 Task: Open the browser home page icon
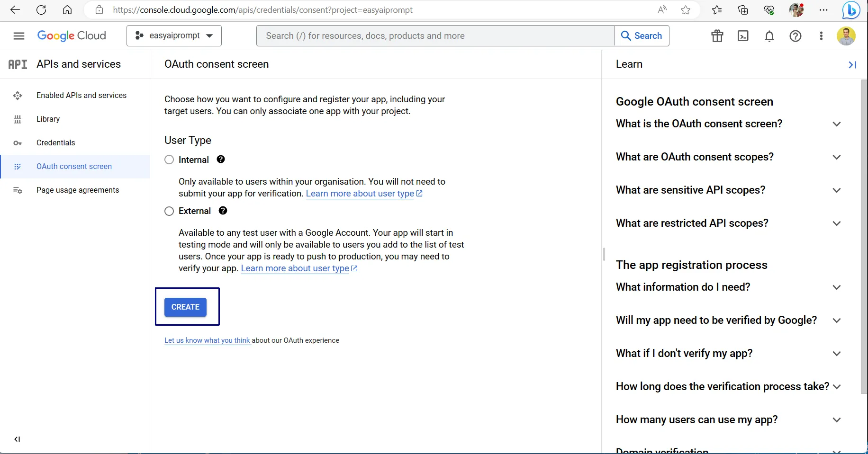click(67, 10)
